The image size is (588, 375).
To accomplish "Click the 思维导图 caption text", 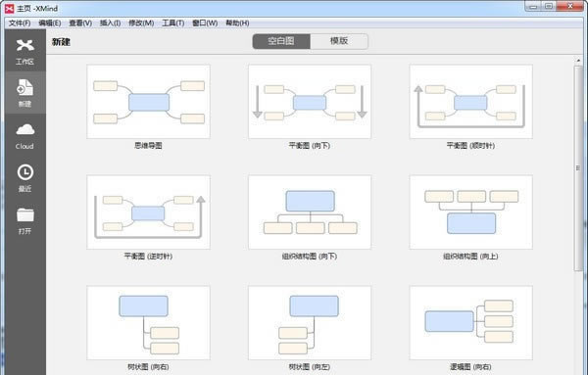I will coord(149,145).
